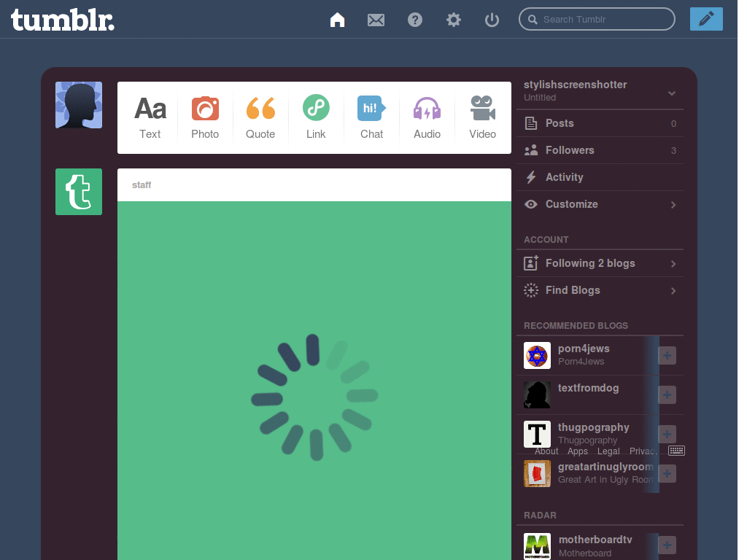Click into the Search Tumblr field

[597, 19]
